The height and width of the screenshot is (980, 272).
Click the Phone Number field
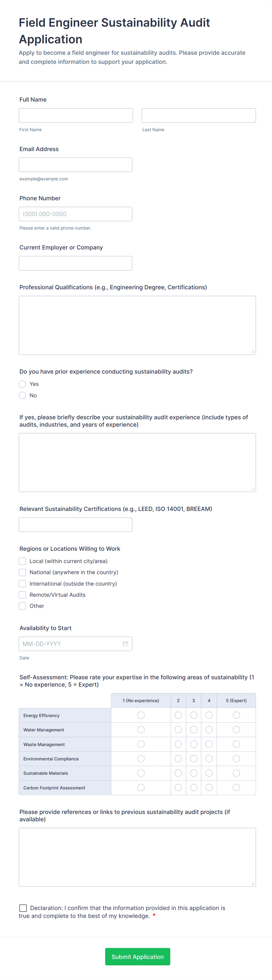coord(75,214)
